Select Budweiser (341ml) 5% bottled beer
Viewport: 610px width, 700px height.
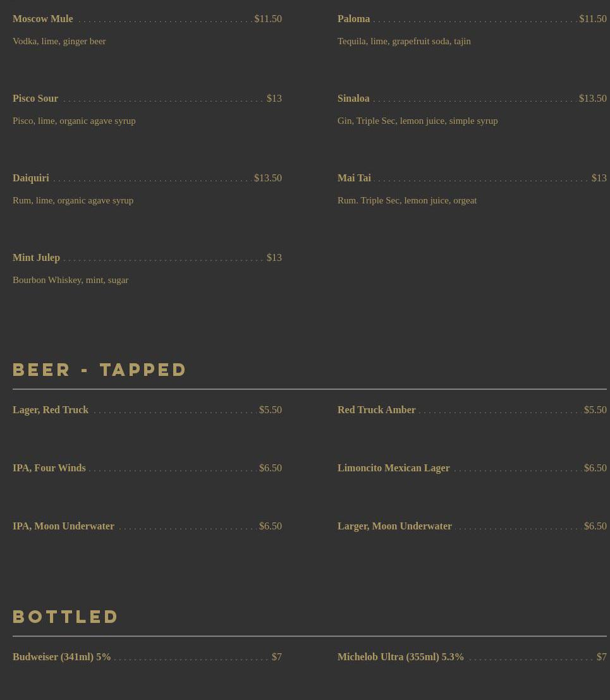(62, 657)
